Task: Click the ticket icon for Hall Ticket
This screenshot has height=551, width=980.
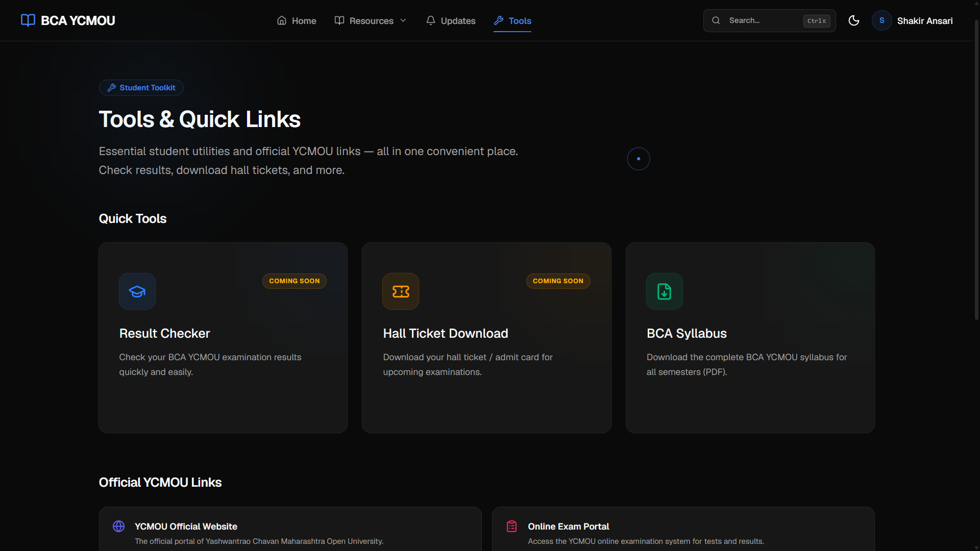Action: click(x=401, y=291)
